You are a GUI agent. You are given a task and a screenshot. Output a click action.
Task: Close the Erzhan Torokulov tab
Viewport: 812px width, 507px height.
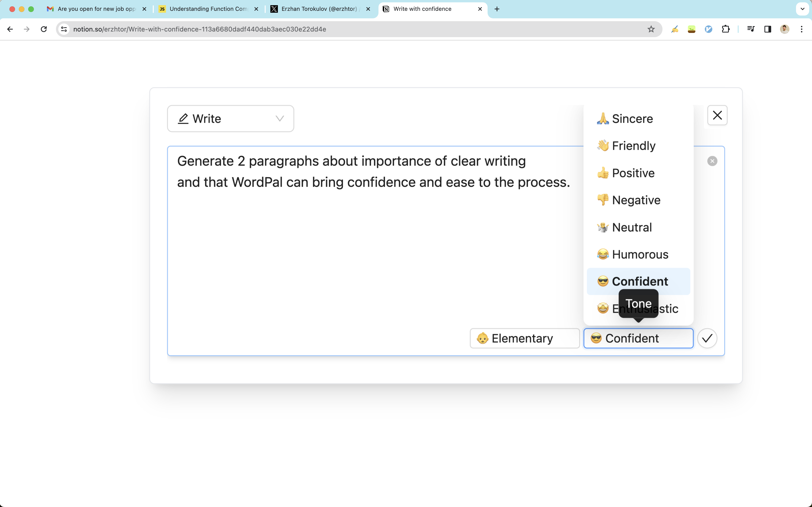tap(368, 9)
